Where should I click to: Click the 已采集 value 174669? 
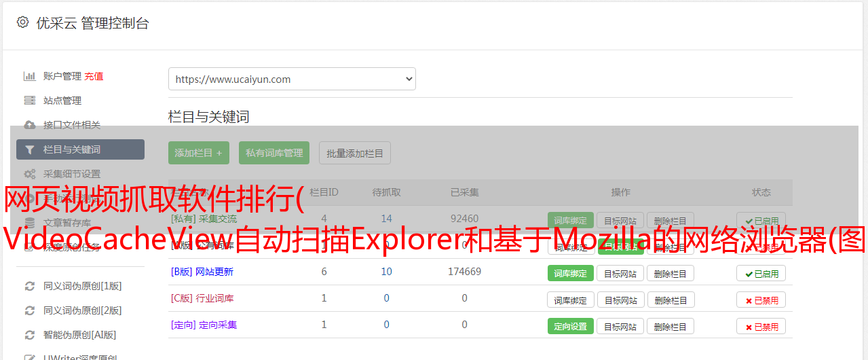click(x=464, y=272)
